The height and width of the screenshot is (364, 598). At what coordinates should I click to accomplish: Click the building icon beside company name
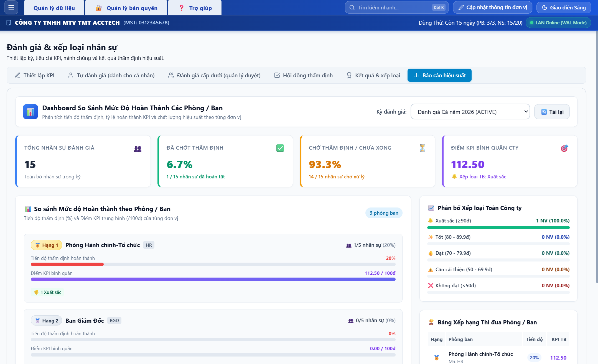click(x=9, y=23)
